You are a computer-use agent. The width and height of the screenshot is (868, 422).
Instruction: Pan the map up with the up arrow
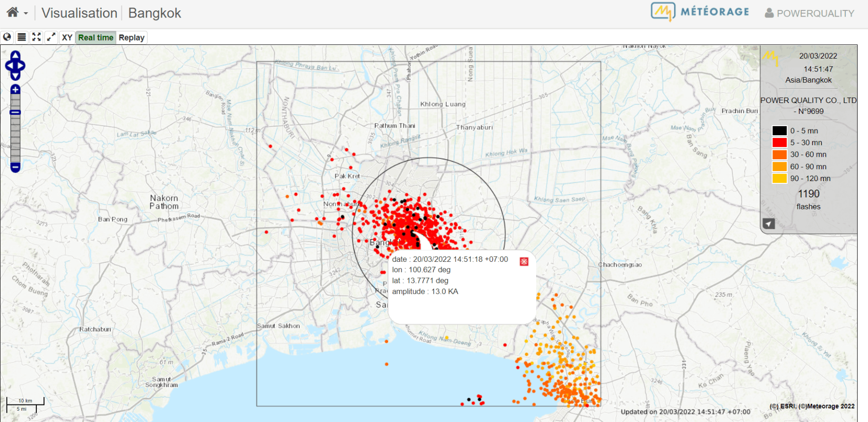click(15, 55)
